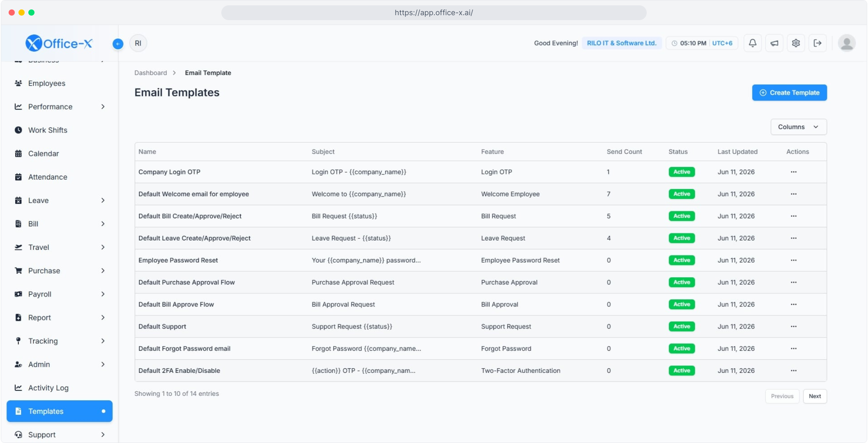
Task: Click the Name column header
Action: pos(147,152)
